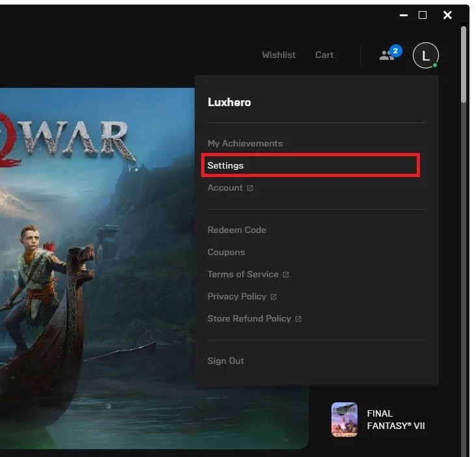Open the Cart page
The width and height of the screenshot is (476, 457).
point(324,55)
